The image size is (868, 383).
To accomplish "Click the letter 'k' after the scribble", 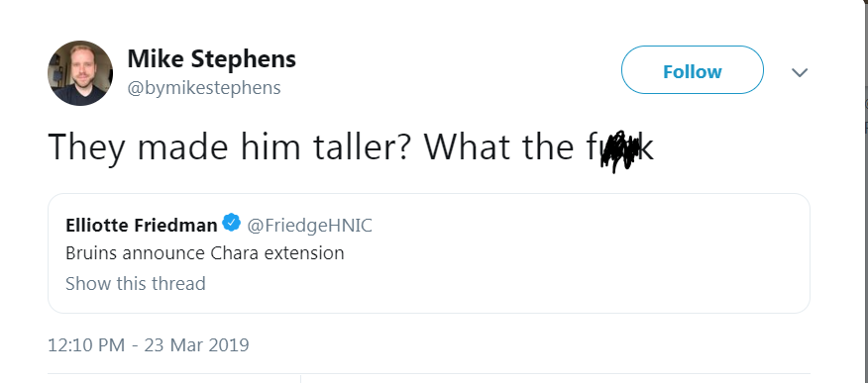I will (647, 147).
